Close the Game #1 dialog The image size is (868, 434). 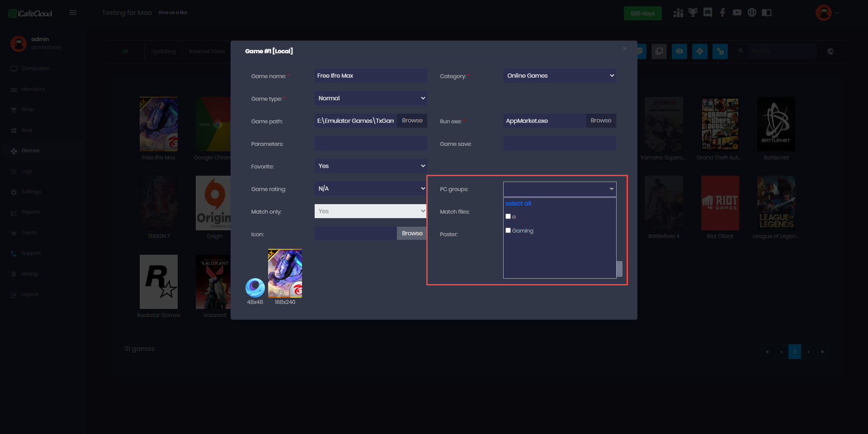tap(625, 49)
